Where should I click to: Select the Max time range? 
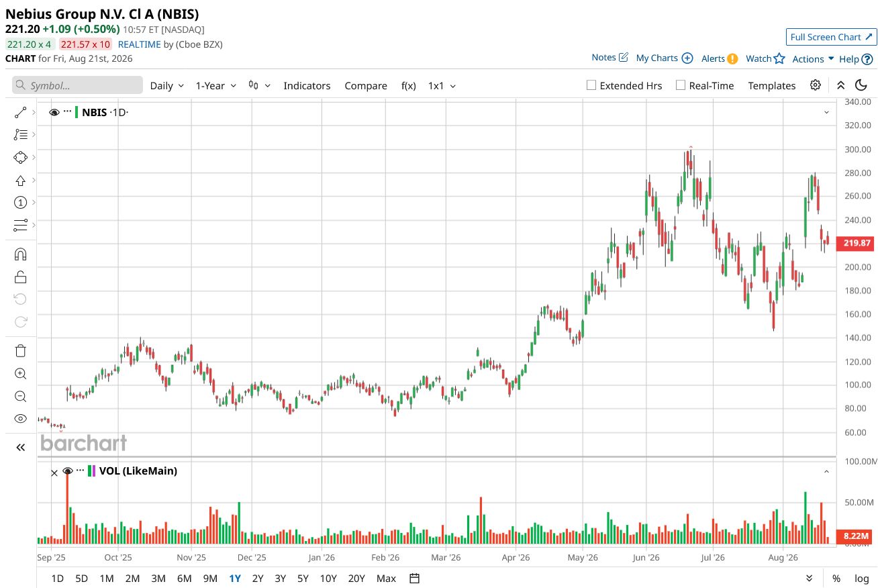pos(386,579)
